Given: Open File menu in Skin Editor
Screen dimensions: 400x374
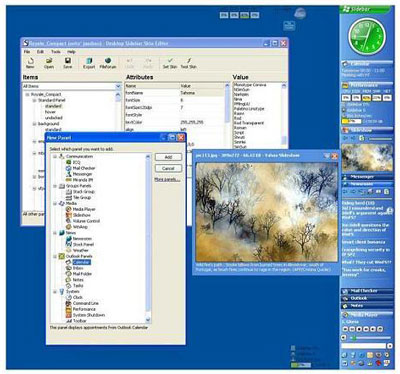Looking at the screenshot, I should tap(27, 52).
